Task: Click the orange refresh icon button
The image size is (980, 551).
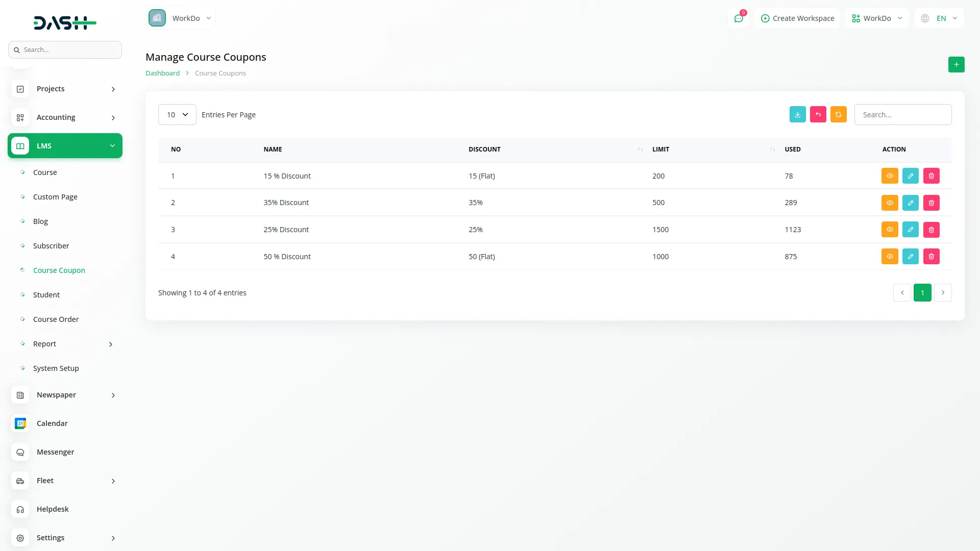Action: 838,115
